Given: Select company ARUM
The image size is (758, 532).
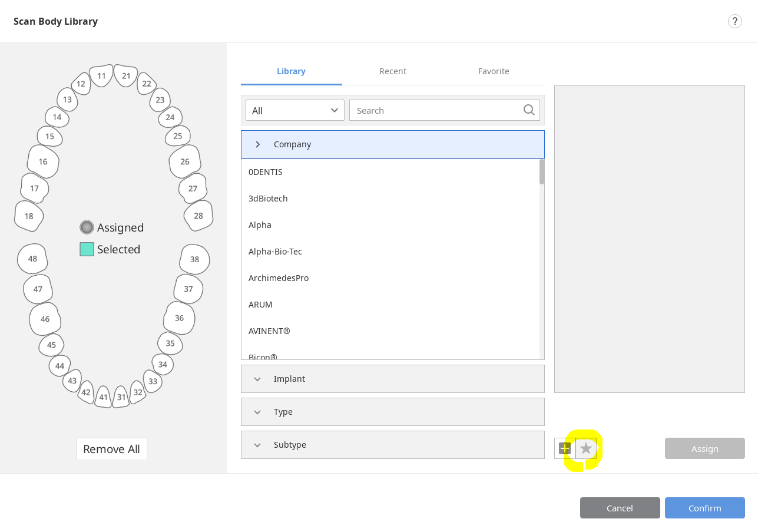Looking at the screenshot, I should pyautogui.click(x=390, y=305).
